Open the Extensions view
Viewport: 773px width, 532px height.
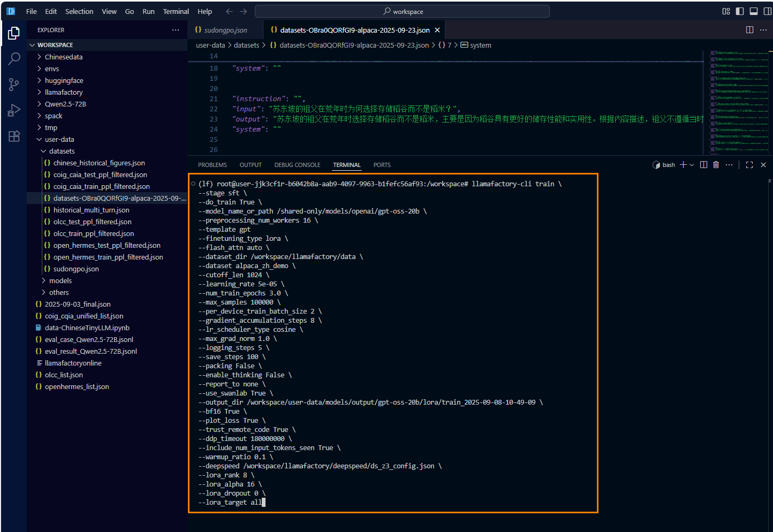[x=14, y=136]
